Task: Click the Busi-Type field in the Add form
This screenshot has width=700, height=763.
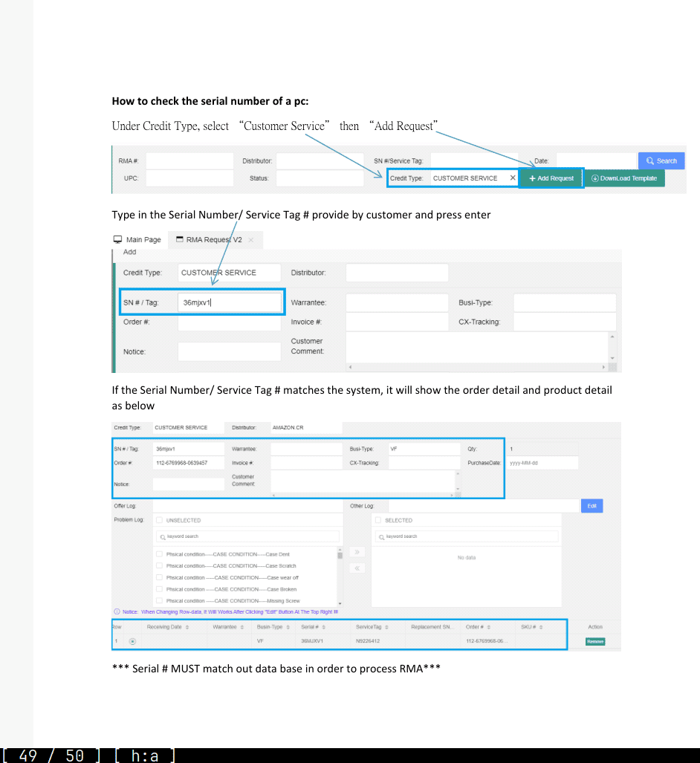Action: tap(565, 302)
